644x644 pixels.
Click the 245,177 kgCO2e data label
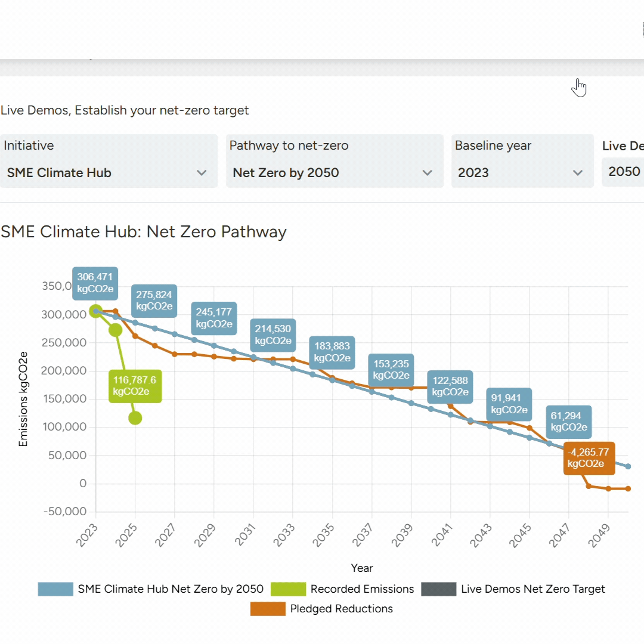coord(213,318)
